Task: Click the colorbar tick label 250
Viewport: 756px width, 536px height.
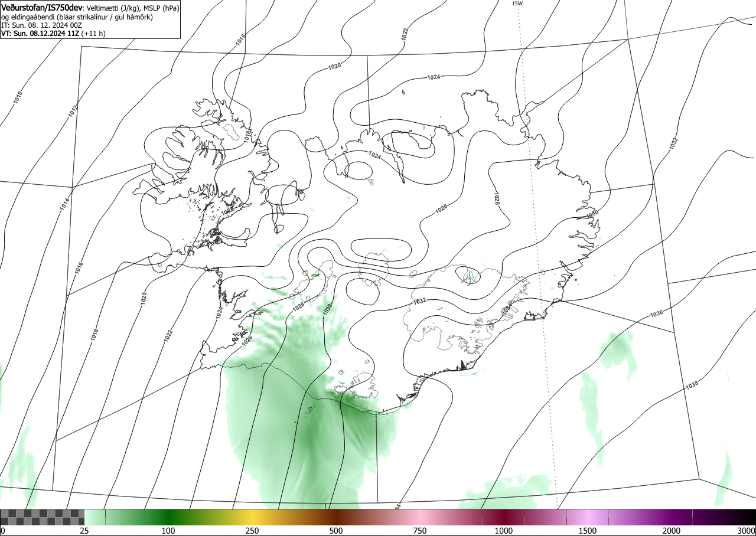Action: pyautogui.click(x=252, y=531)
